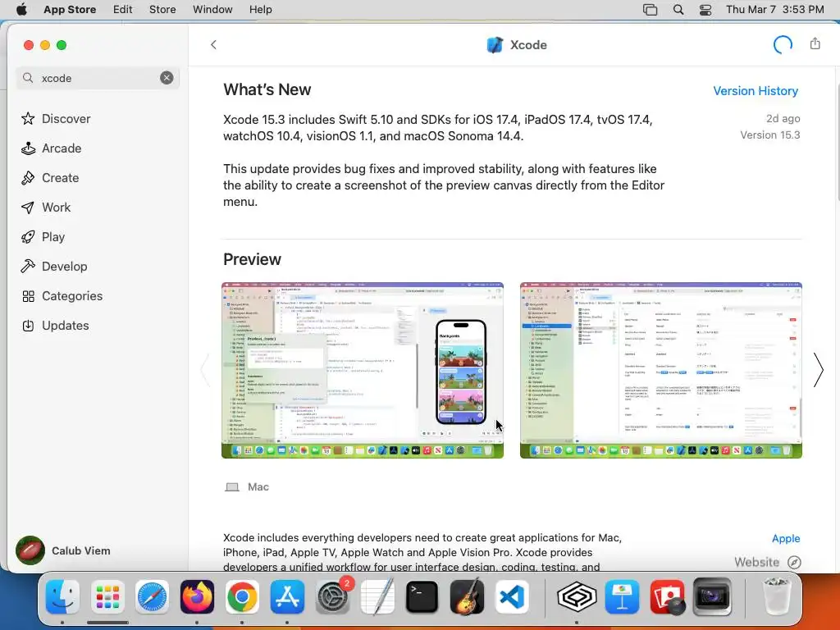Open the first Xcode preview screenshot
The height and width of the screenshot is (630, 840).
pyautogui.click(x=363, y=370)
